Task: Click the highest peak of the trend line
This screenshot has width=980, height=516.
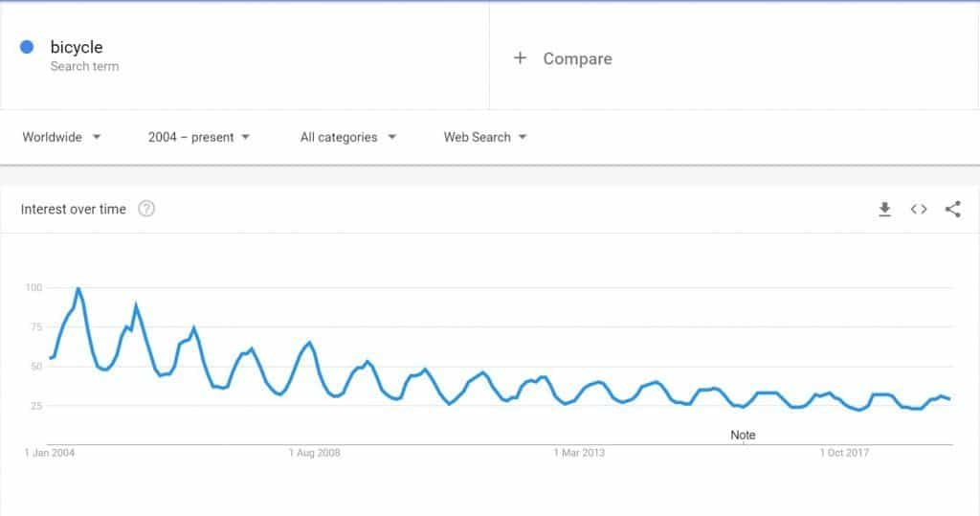Action: (78, 288)
